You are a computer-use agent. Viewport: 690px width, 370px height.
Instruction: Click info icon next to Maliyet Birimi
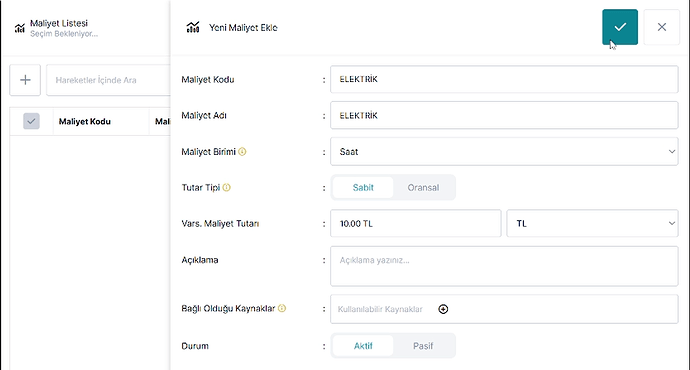click(x=242, y=152)
